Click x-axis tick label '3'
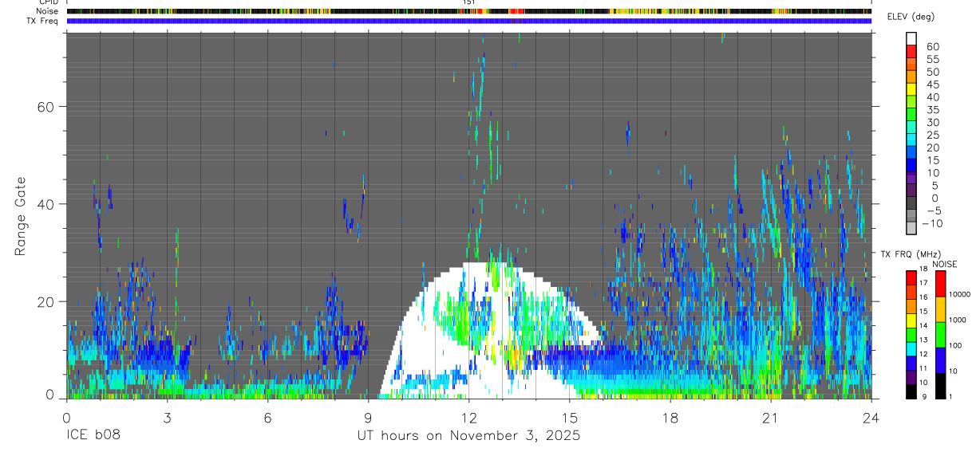 point(168,419)
